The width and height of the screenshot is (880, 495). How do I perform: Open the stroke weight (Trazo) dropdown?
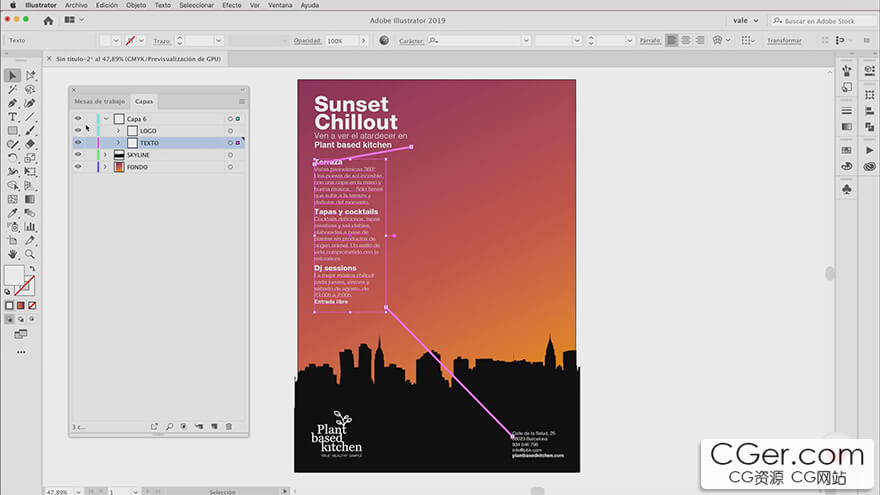(x=218, y=40)
